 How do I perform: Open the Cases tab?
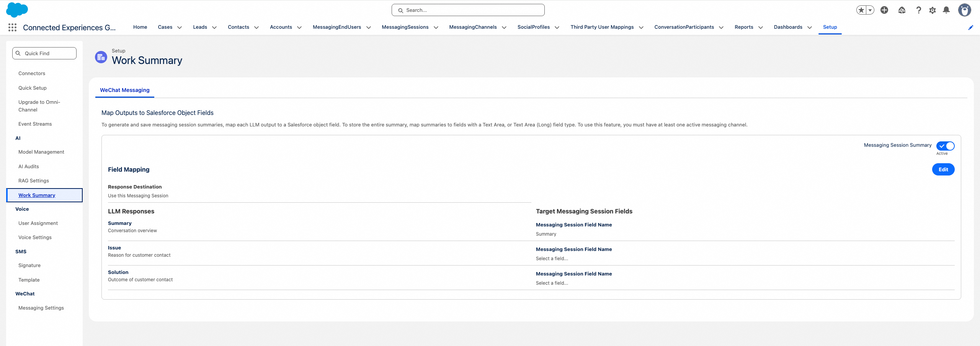(x=165, y=27)
